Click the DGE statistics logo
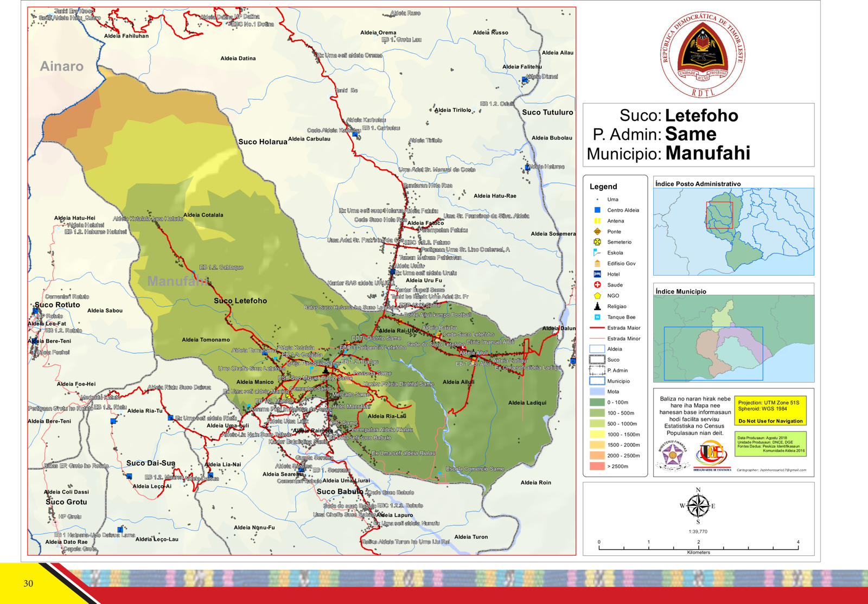 [x=712, y=456]
